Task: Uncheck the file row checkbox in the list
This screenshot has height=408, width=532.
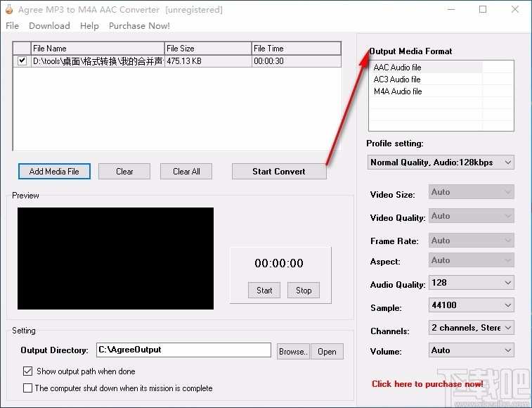Action: [x=22, y=60]
